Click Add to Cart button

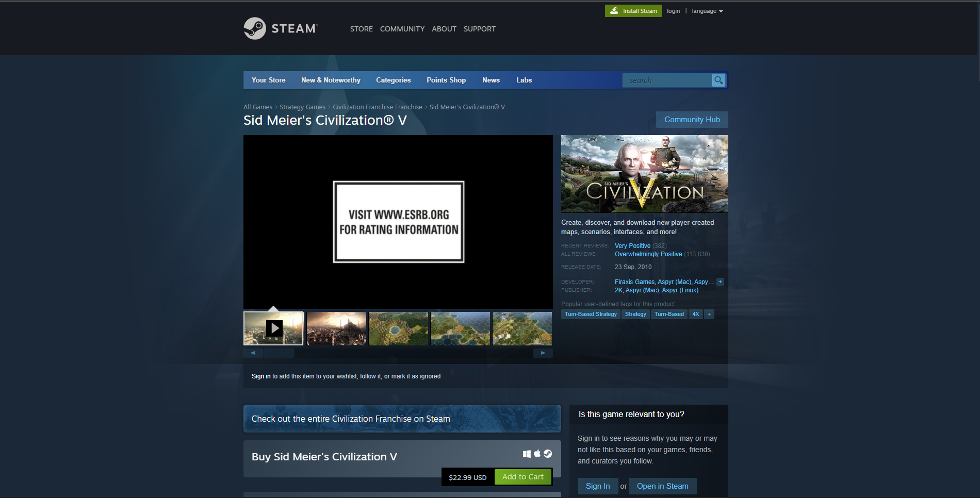(523, 477)
